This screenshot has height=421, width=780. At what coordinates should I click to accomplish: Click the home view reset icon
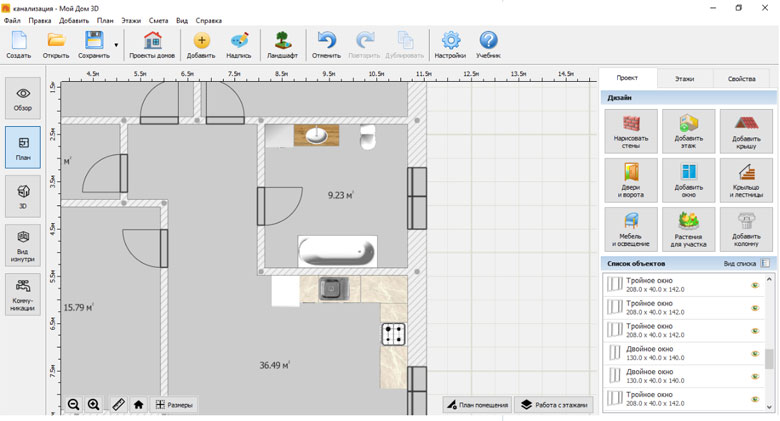138,405
